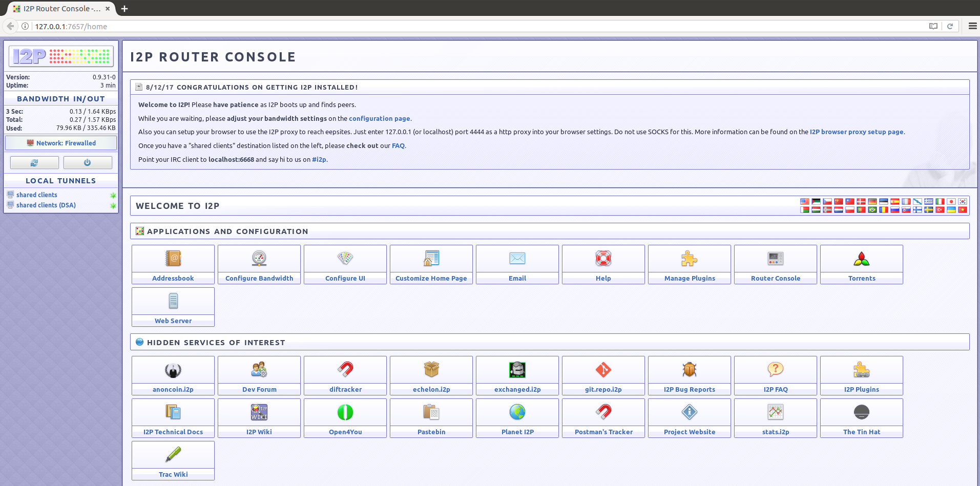Open the Addressbook icon
The width and height of the screenshot is (980, 486).
(x=173, y=259)
